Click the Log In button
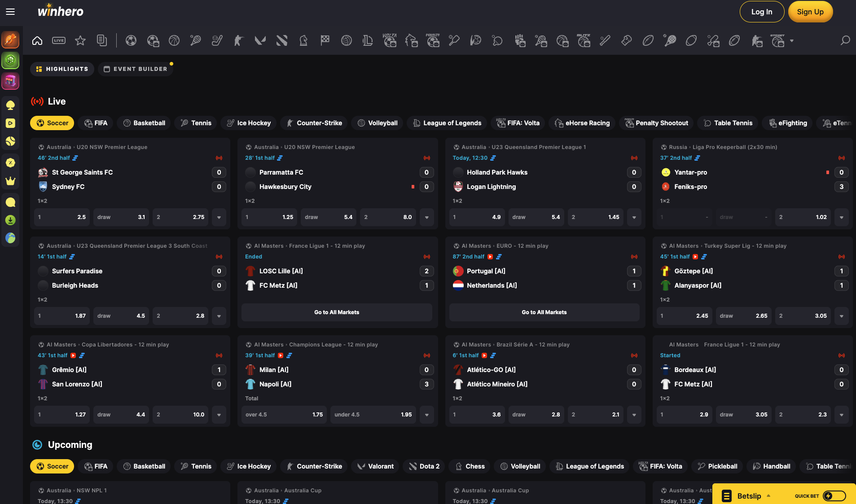This screenshot has height=504, width=856. (x=762, y=12)
